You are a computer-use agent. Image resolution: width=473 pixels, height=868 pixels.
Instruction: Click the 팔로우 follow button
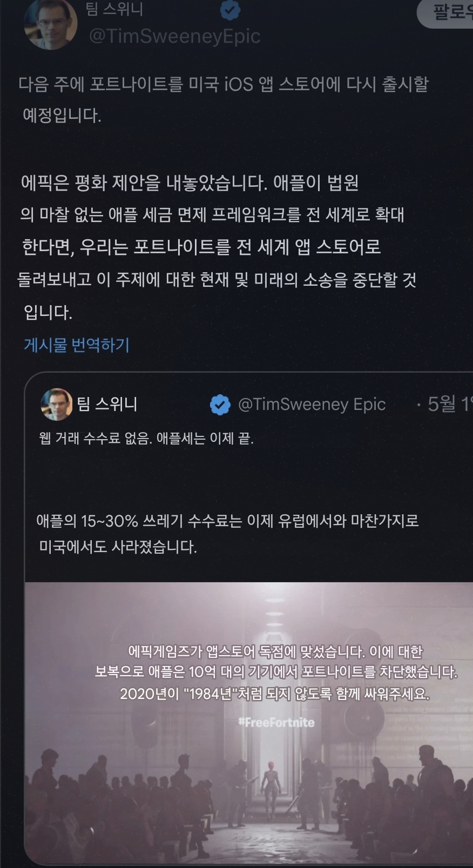[446, 12]
